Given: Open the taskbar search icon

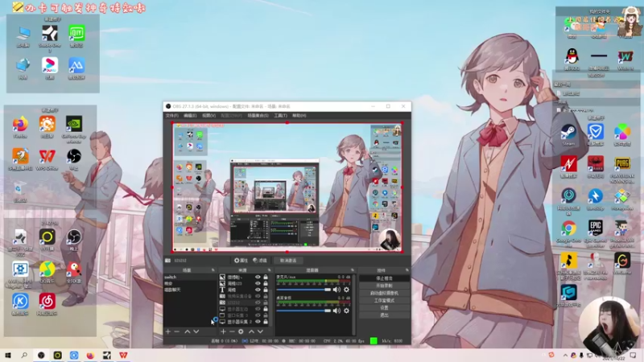Looking at the screenshot, I should point(24,355).
